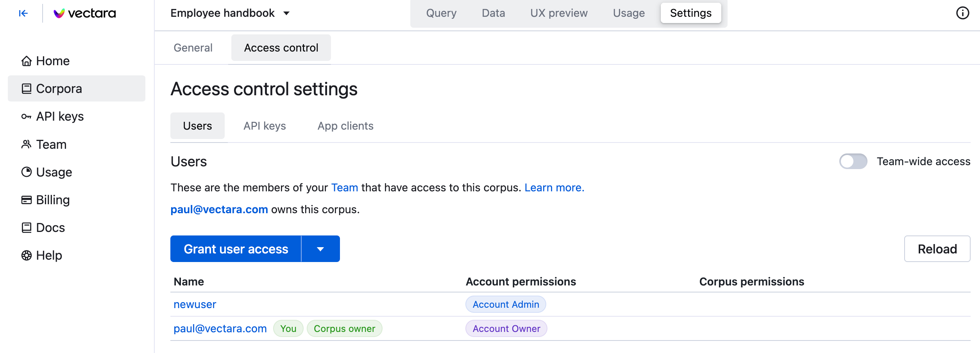This screenshot has height=353, width=980.
Task: Open Docs from the sidebar
Action: pyautogui.click(x=50, y=228)
